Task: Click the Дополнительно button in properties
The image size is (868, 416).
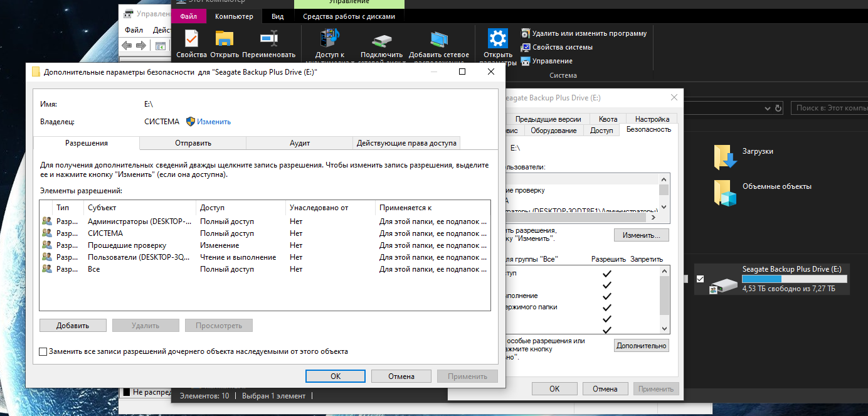Action: 642,346
